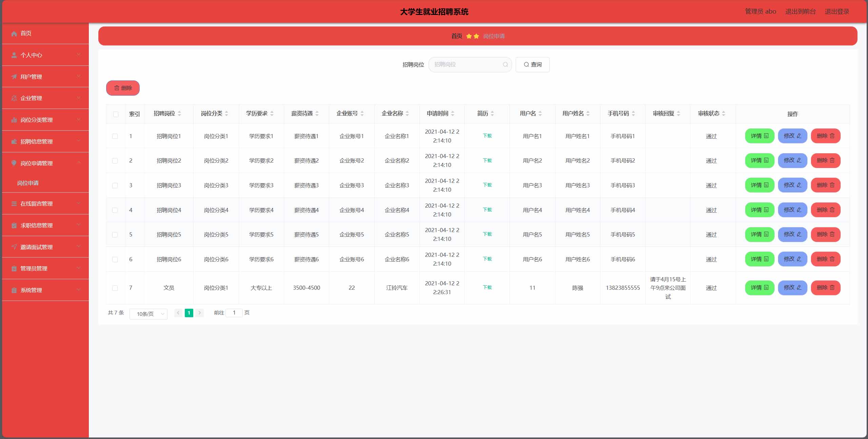Screen dimensions: 868x439
Task: Check the row for 招聘岗位1
Action: [x=115, y=136]
